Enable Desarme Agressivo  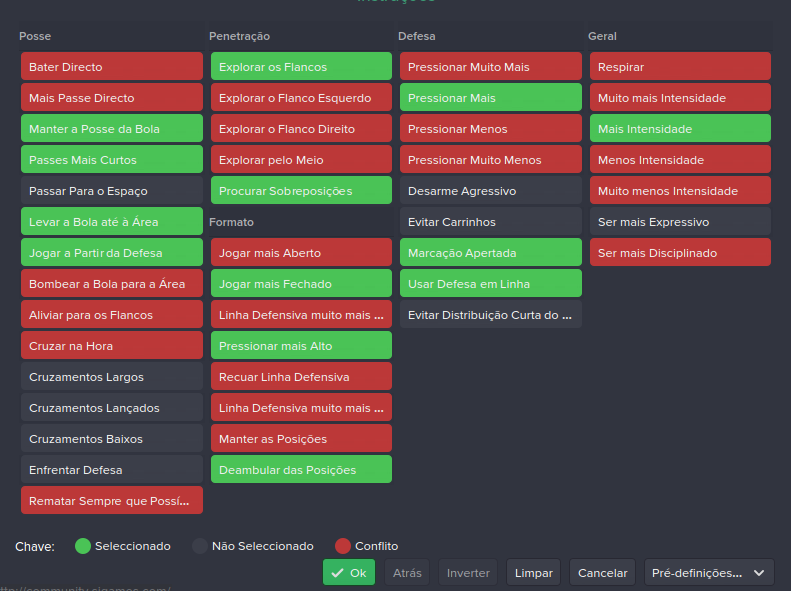point(491,191)
